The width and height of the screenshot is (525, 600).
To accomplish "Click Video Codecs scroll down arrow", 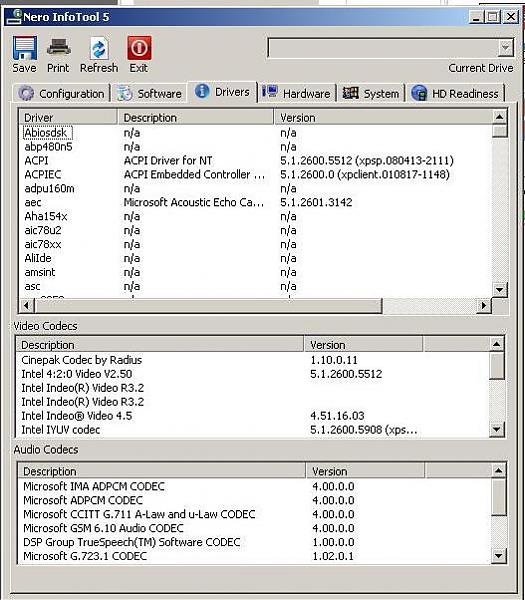I will (497, 429).
